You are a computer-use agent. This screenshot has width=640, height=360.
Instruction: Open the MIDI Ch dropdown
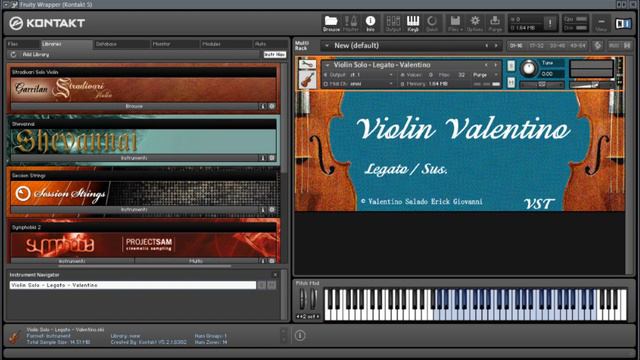[x=359, y=84]
